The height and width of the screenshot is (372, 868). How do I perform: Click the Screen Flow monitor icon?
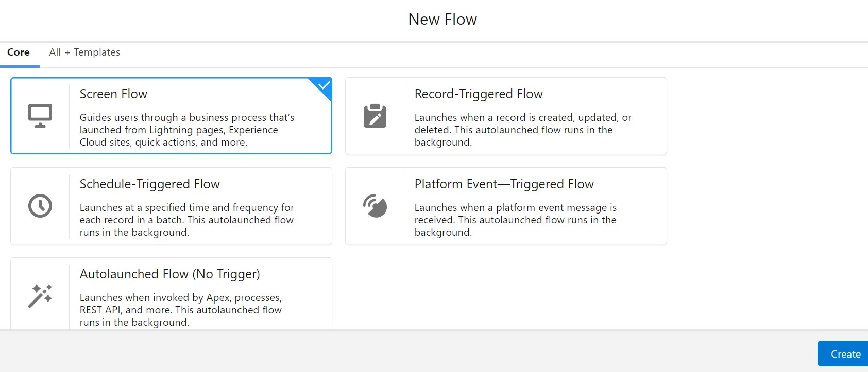point(40,116)
